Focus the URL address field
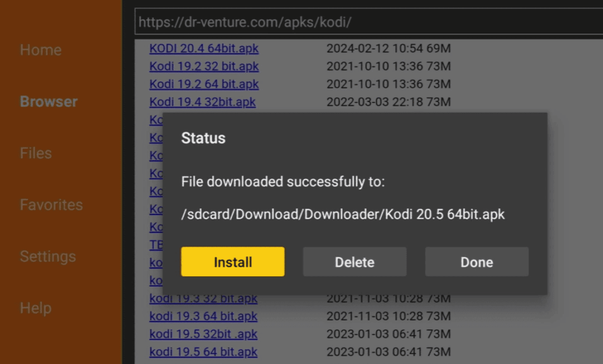Image resolution: width=603 pixels, height=364 pixels. pyautogui.click(x=369, y=22)
